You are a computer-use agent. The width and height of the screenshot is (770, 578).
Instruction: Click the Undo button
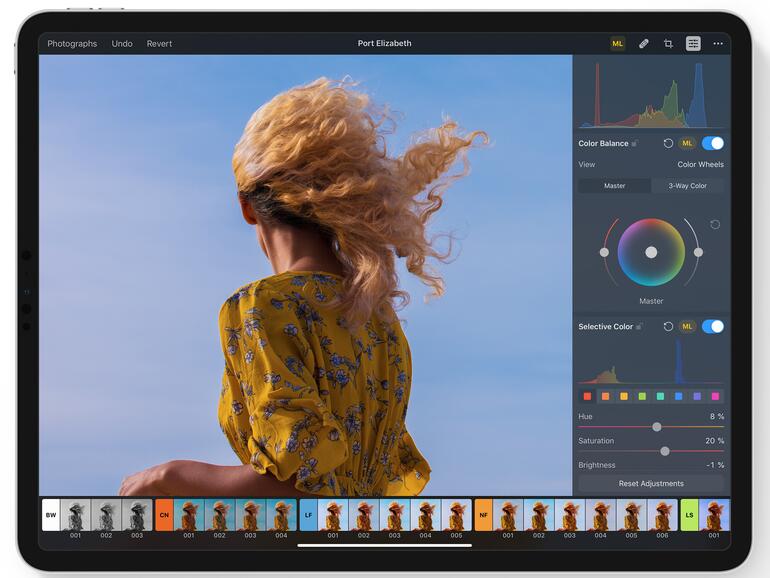(x=122, y=44)
